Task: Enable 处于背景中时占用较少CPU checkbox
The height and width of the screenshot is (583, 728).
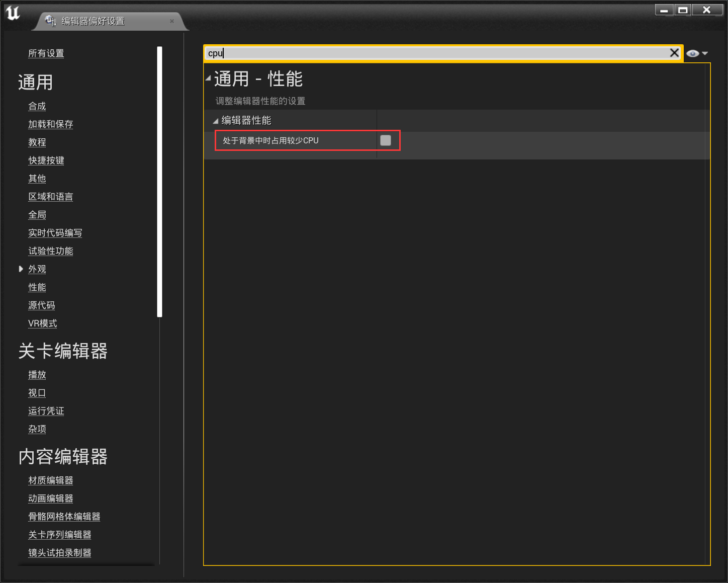Action: (386, 141)
